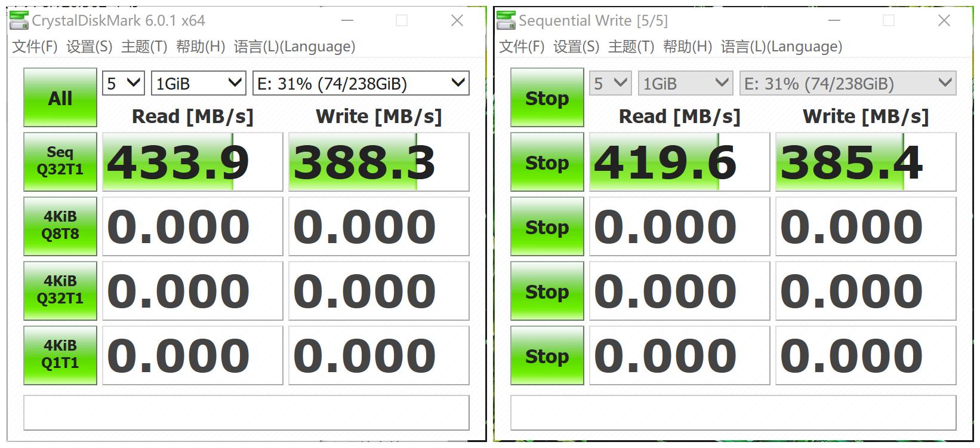Click the 4KiB Q1T1 write value 0.000
Screen dimensions: 980x448
(379, 355)
